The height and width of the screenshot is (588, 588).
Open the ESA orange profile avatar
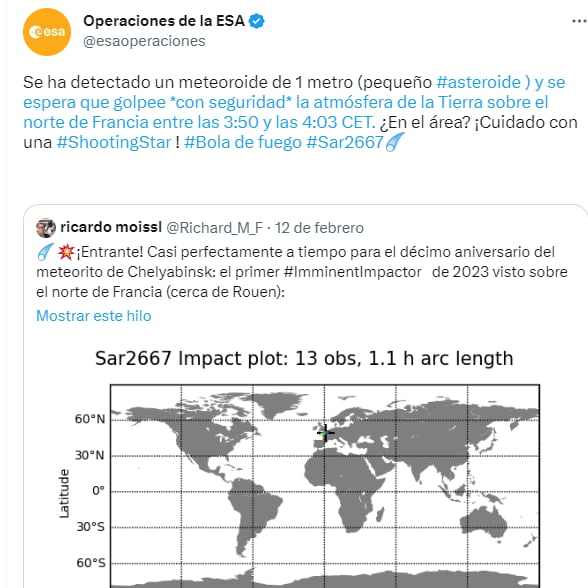click(x=47, y=32)
